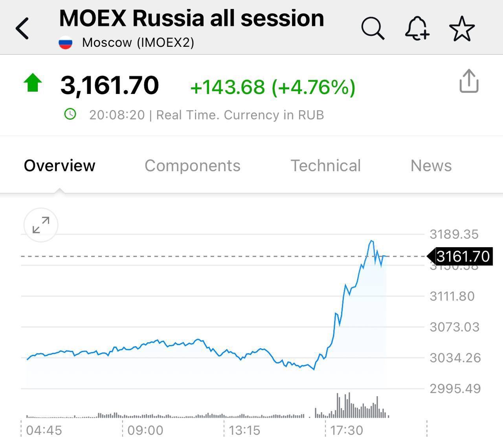This screenshot has width=503, height=448.
Task: Expand chart to fullscreen
Action: (x=41, y=225)
